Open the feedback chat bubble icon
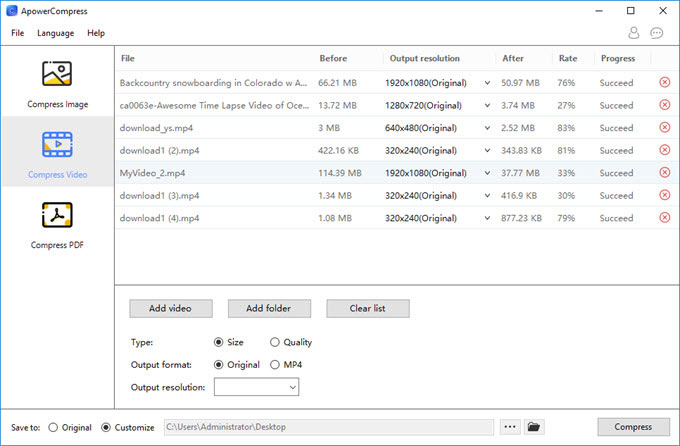Image resolution: width=680 pixels, height=446 pixels. click(657, 33)
